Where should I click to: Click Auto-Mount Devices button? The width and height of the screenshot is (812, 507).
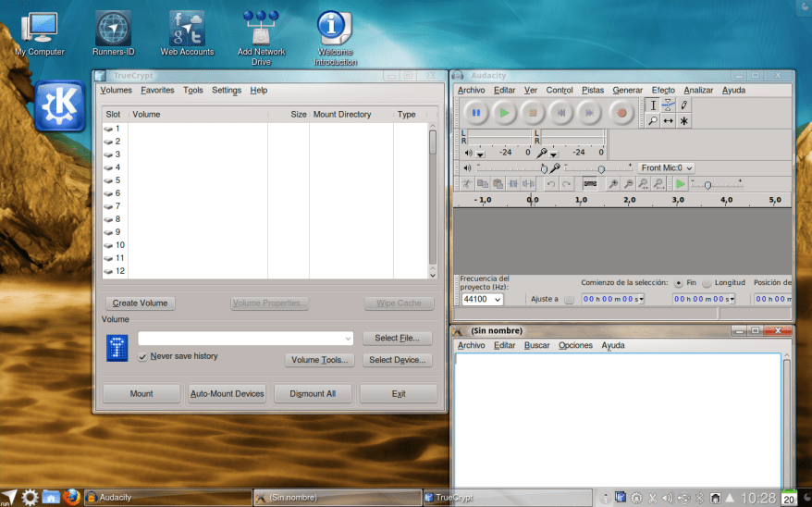(227, 393)
